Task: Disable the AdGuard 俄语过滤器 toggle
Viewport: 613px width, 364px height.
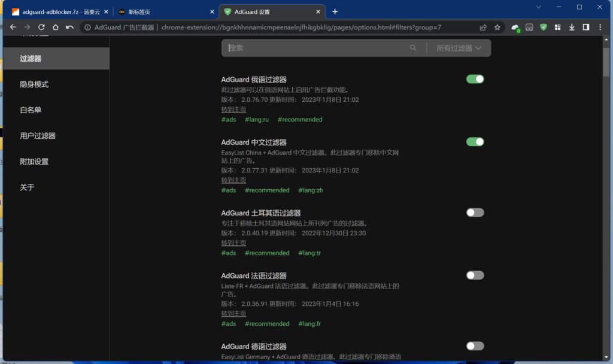Action: coord(475,79)
